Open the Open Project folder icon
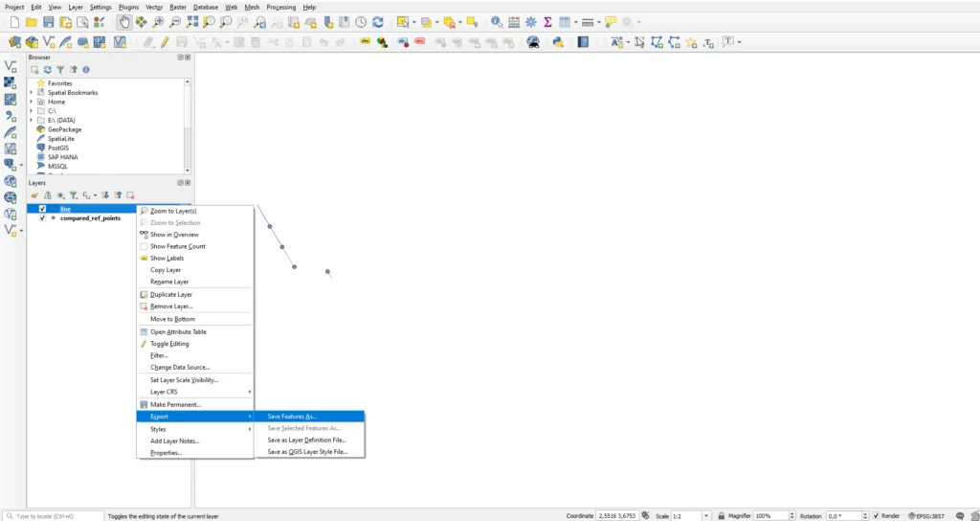The height and width of the screenshot is (521, 980). point(32,22)
